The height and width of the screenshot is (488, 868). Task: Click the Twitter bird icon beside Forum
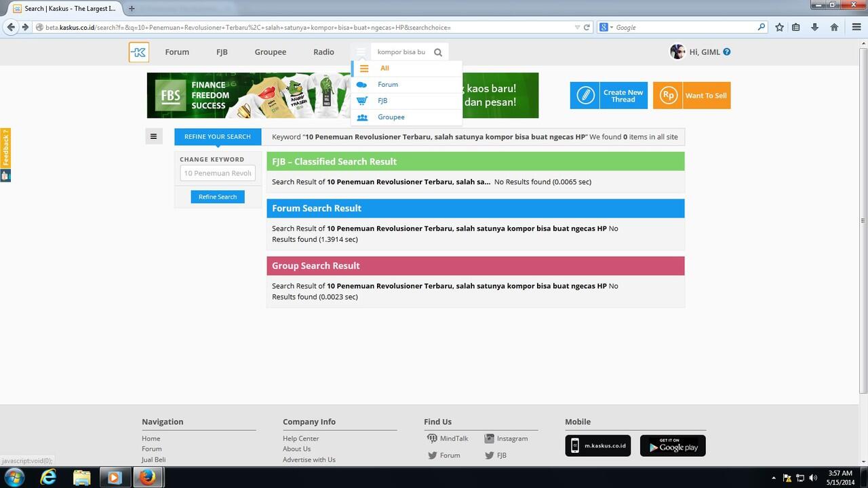coord(432,455)
